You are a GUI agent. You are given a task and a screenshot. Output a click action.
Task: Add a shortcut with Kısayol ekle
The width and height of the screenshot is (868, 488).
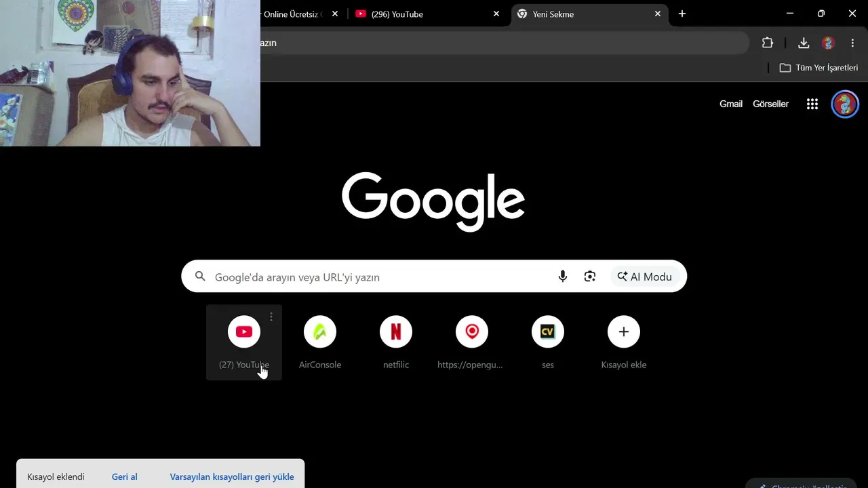tap(624, 342)
